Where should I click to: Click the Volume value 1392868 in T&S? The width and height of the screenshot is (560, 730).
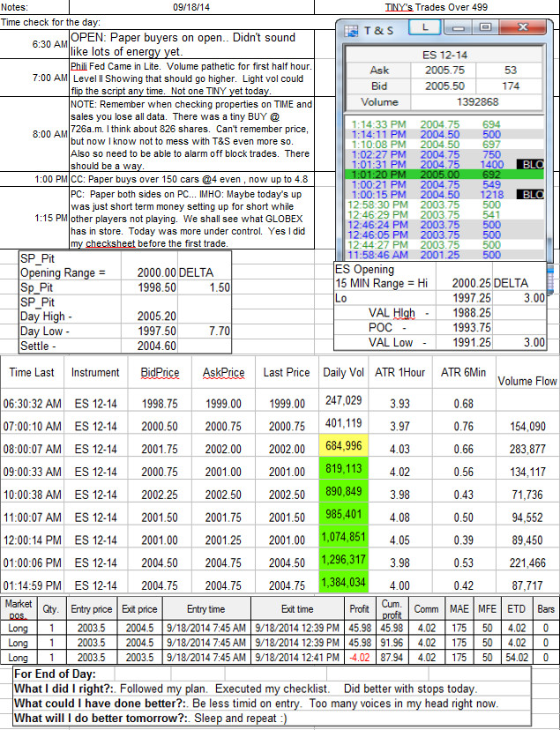tap(477, 102)
